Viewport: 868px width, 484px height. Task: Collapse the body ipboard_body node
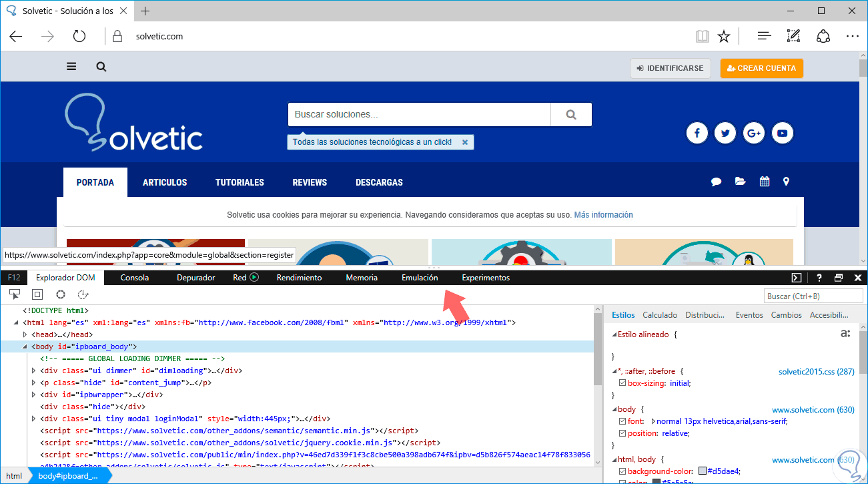click(25, 346)
